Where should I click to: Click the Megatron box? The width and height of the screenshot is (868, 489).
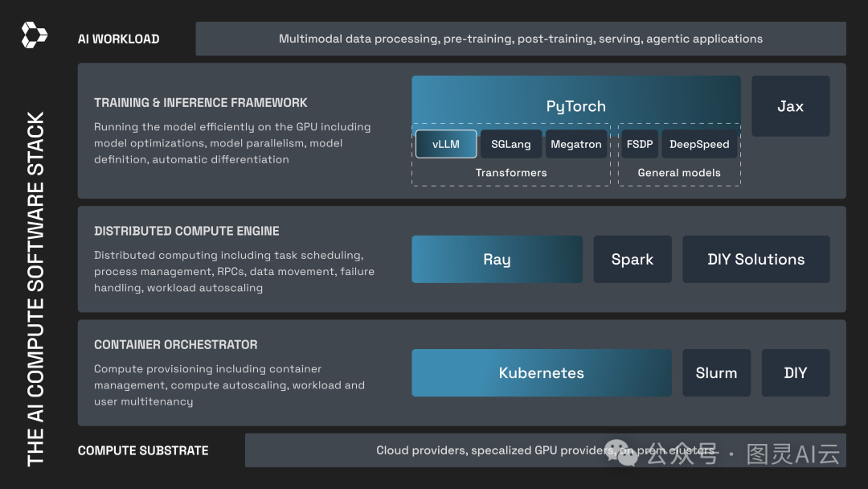pos(575,144)
